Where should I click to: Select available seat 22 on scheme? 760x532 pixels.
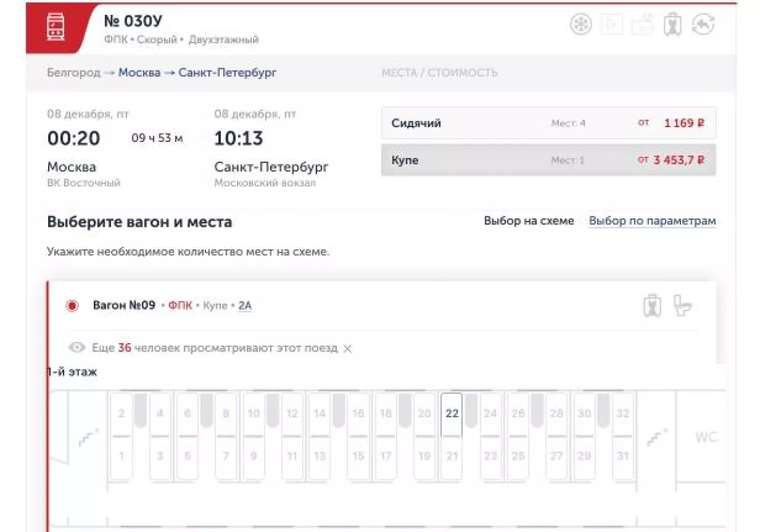coord(452,414)
